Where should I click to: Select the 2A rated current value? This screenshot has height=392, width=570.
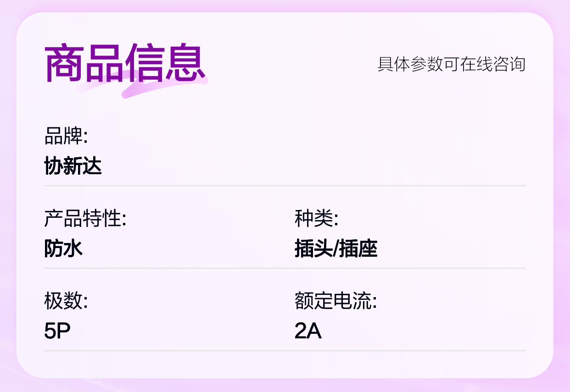coord(307,331)
